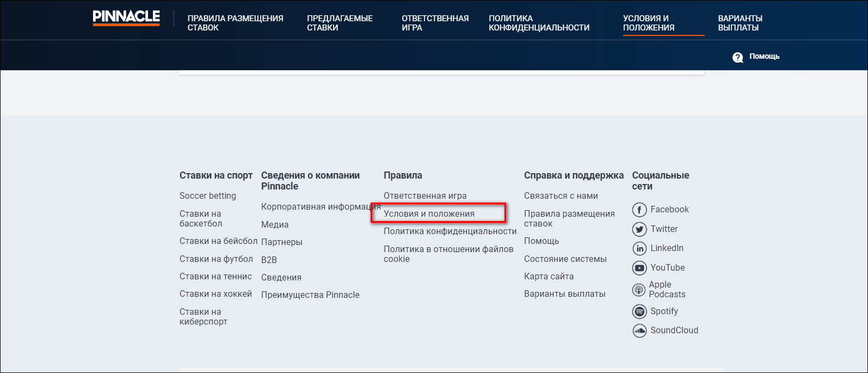This screenshot has height=373, width=868.
Task: Click Связаться с нами link
Action: (561, 196)
